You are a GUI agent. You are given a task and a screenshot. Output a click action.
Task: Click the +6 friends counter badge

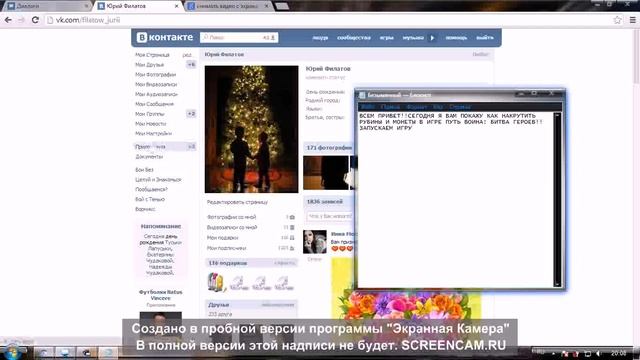point(191,64)
